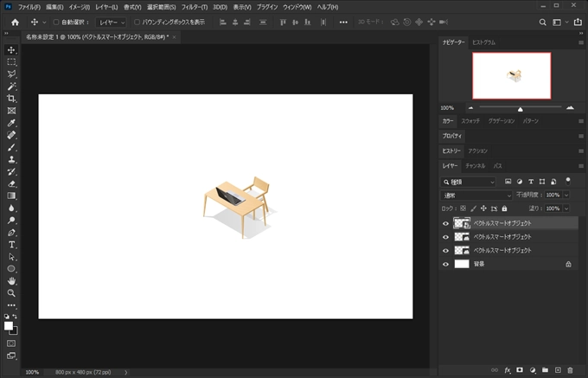Hide the 背景 layer visibility eye
Image resolution: width=588 pixels, height=378 pixels.
446,264
